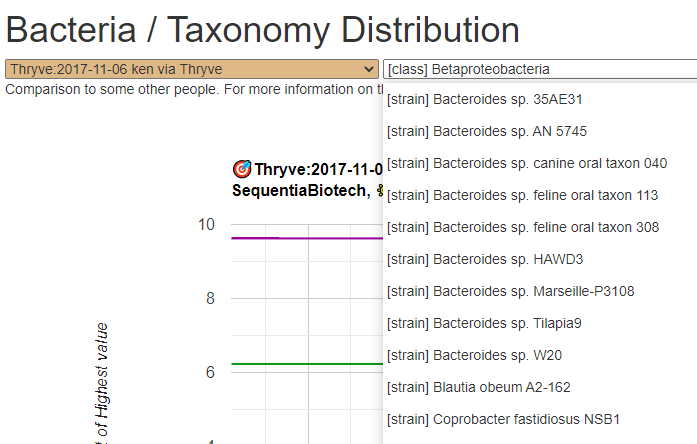Choose Bacteroides sp. feline oral taxon 113
This screenshot has height=444, width=697.
tap(522, 195)
